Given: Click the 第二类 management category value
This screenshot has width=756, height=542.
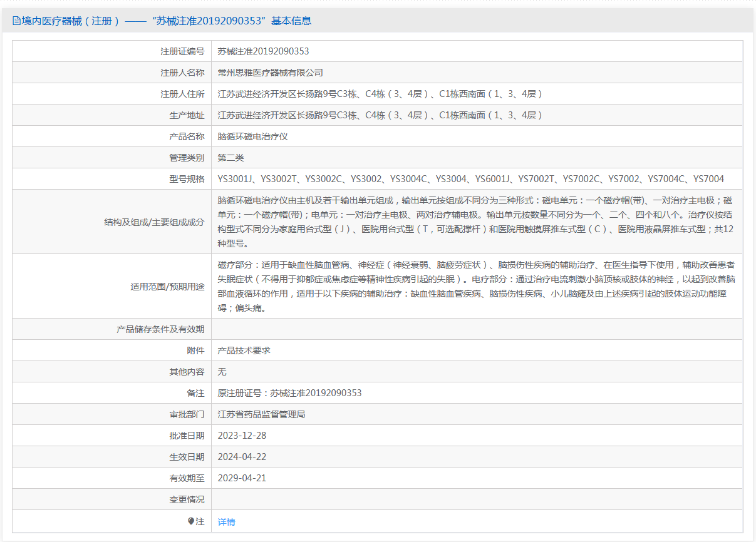Looking at the screenshot, I should [230, 158].
